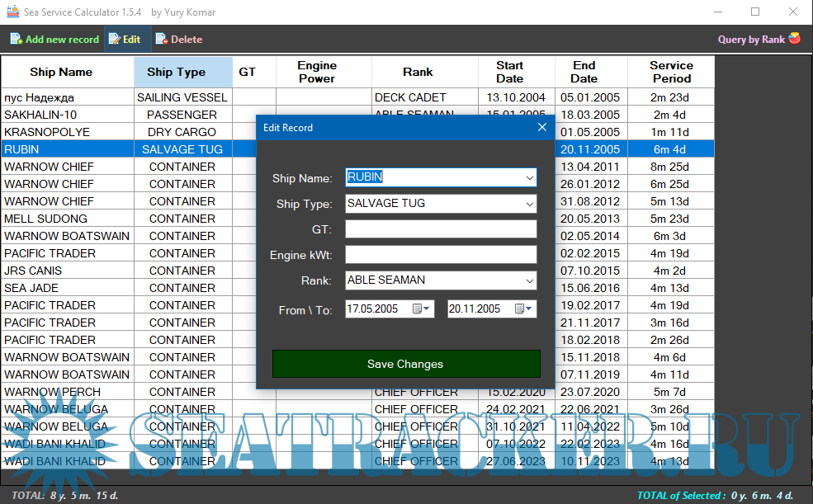Open the To date calendar picker
Screen dimensions: 813x504
coord(522,309)
